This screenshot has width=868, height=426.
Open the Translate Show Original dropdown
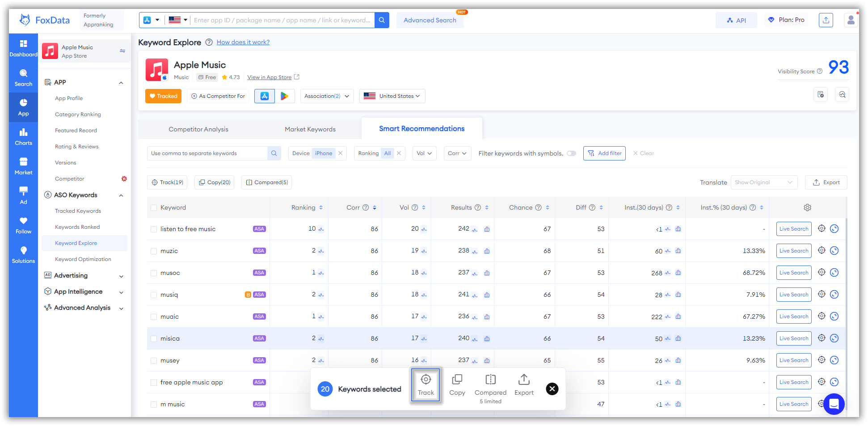point(764,182)
